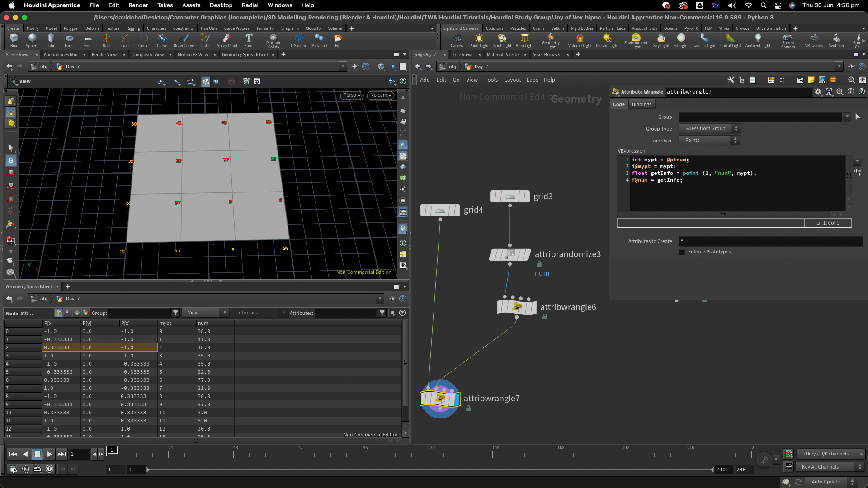Screen dimensions: 868x488
Task: Open the Group Type dropdown
Action: pos(709,129)
